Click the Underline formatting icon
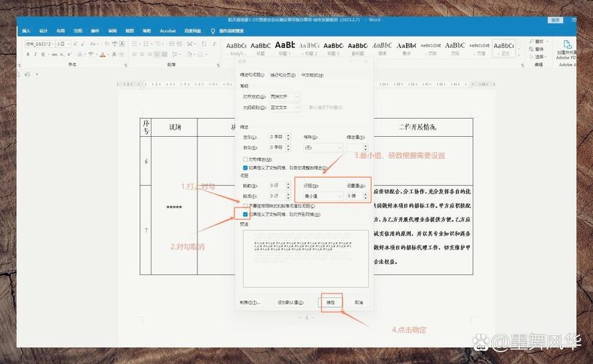This screenshot has height=364, width=593. click(43, 55)
